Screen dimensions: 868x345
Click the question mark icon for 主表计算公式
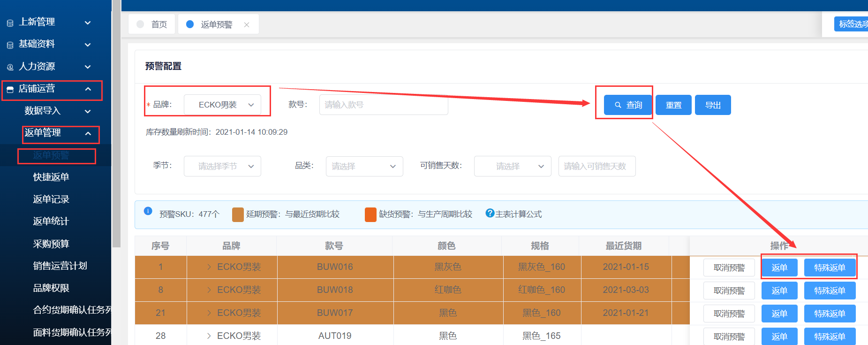pyautogui.click(x=490, y=213)
